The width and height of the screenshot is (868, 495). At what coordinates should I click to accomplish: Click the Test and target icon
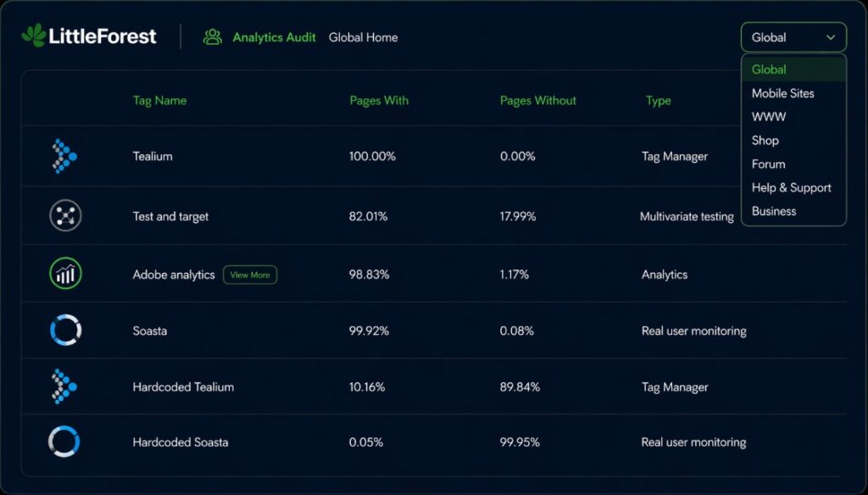pyautogui.click(x=65, y=216)
